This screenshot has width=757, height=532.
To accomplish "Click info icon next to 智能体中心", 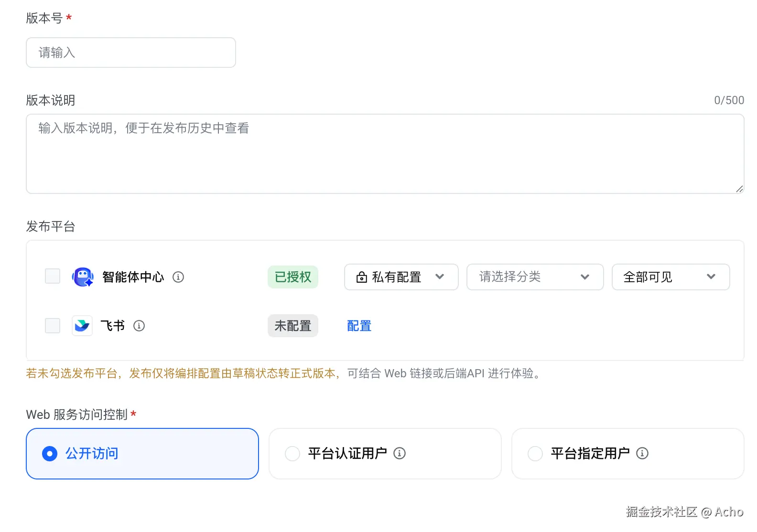I will coord(178,277).
